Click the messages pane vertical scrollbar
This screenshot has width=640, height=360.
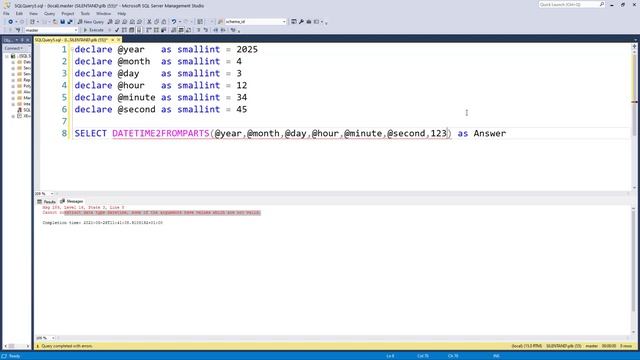tap(634, 269)
